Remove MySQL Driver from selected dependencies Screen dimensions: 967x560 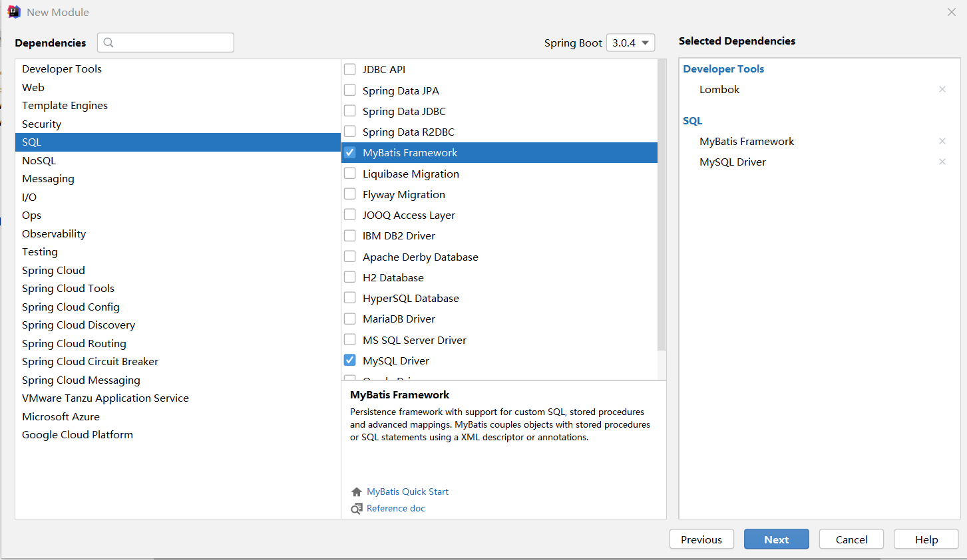point(942,162)
